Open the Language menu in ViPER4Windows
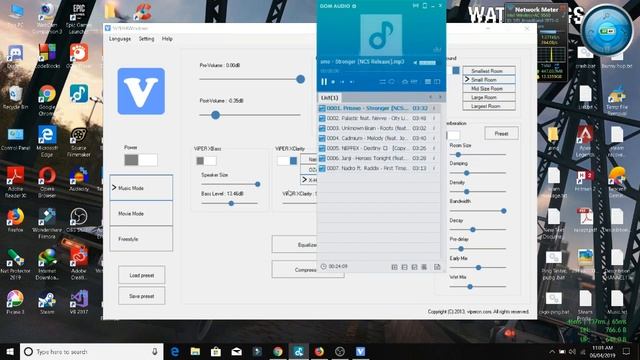 pos(120,39)
